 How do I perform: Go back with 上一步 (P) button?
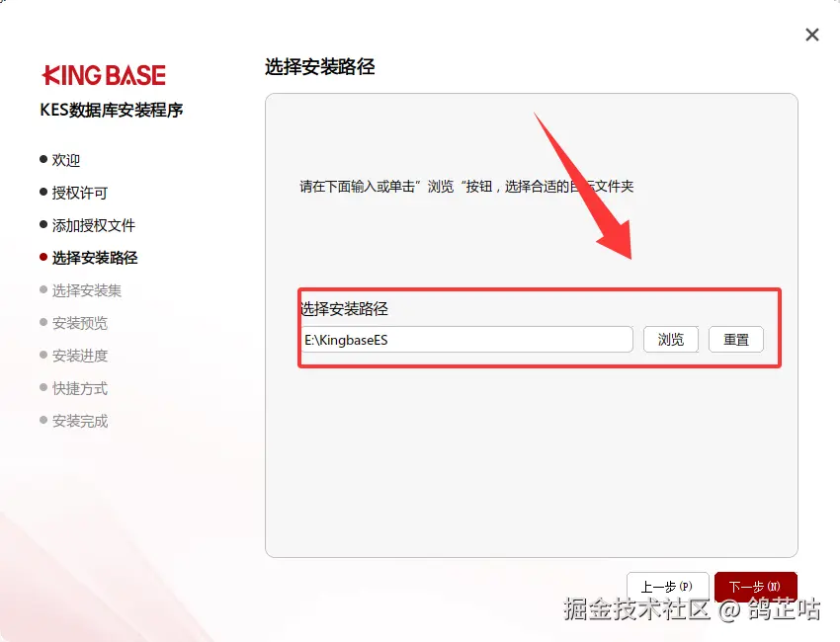667,587
